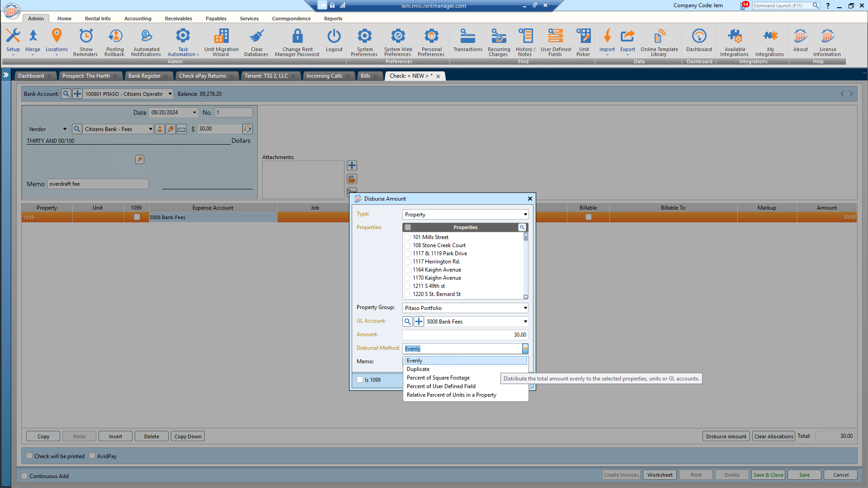
Task: Enable Continuous Add checkbox
Action: tap(25, 476)
